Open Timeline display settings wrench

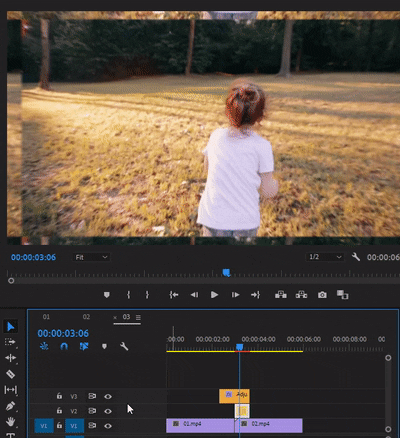(x=124, y=346)
